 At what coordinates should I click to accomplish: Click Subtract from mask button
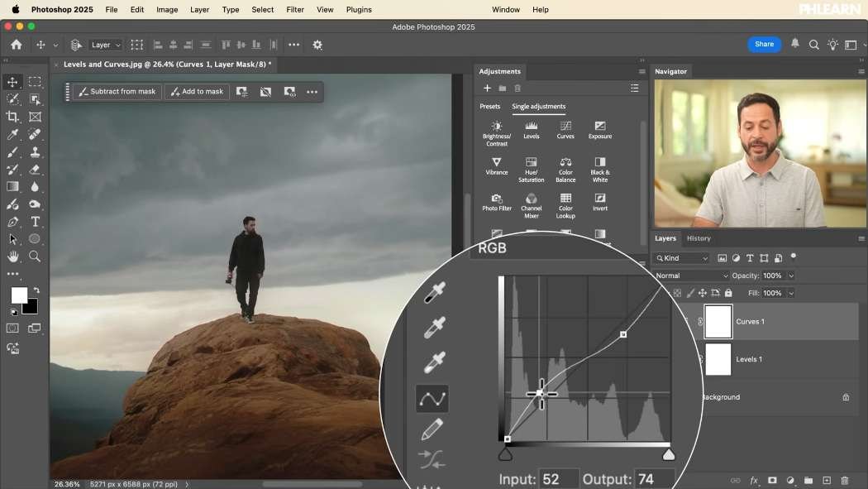tap(117, 92)
